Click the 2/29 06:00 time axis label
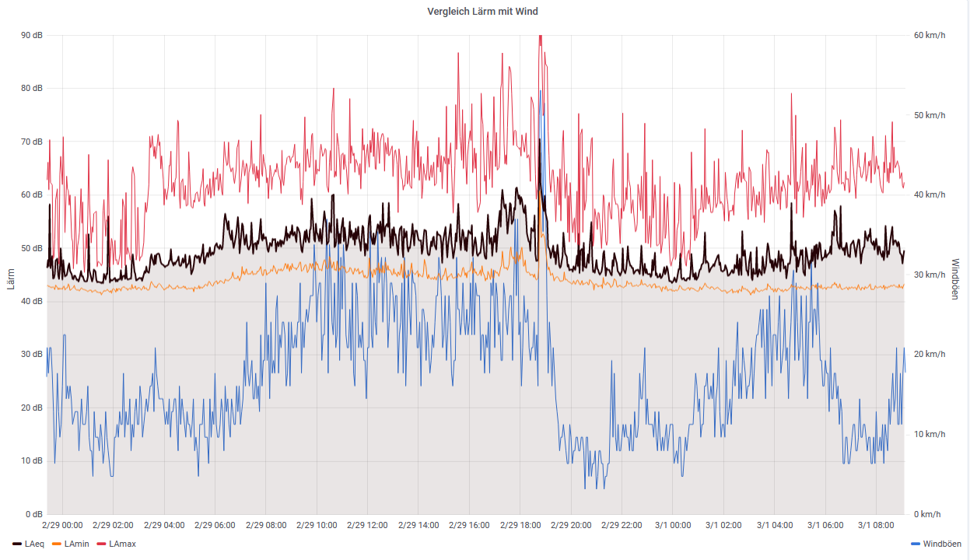The image size is (970, 560). click(x=215, y=525)
